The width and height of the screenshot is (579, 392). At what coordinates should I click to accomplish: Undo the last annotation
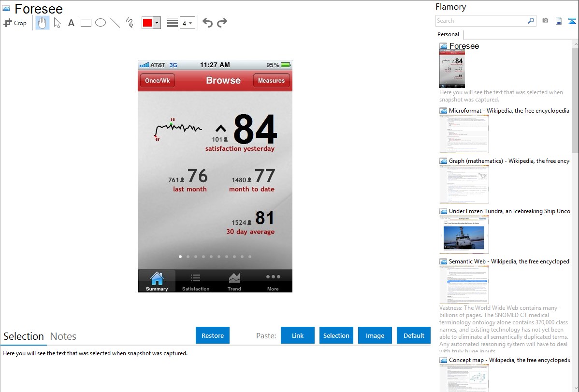coord(207,23)
